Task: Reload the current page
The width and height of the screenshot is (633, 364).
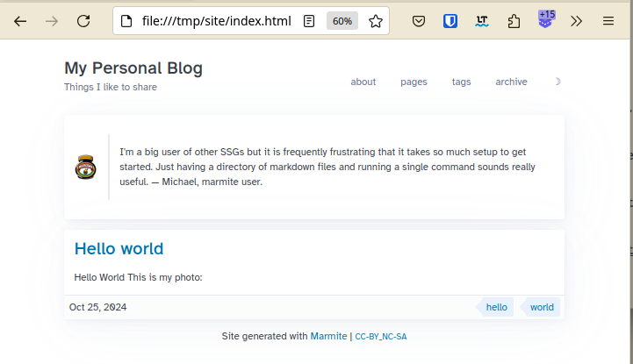Action: click(83, 21)
